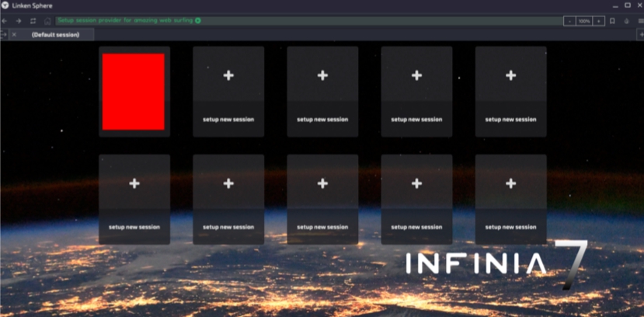Click 'setup new session' on second bottom-row card
Image resolution: width=644 pixels, height=317 pixels.
[x=228, y=227]
